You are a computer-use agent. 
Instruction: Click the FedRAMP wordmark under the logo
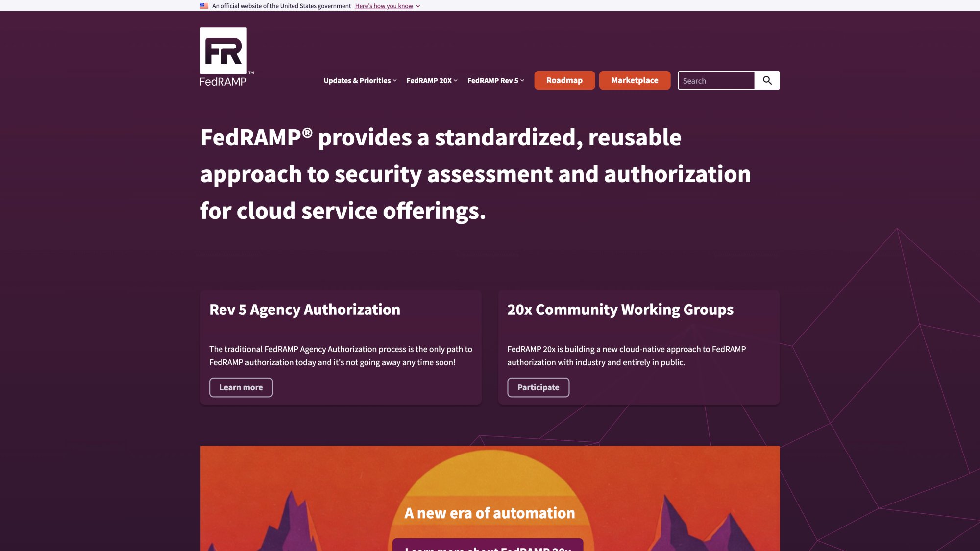pos(222,82)
